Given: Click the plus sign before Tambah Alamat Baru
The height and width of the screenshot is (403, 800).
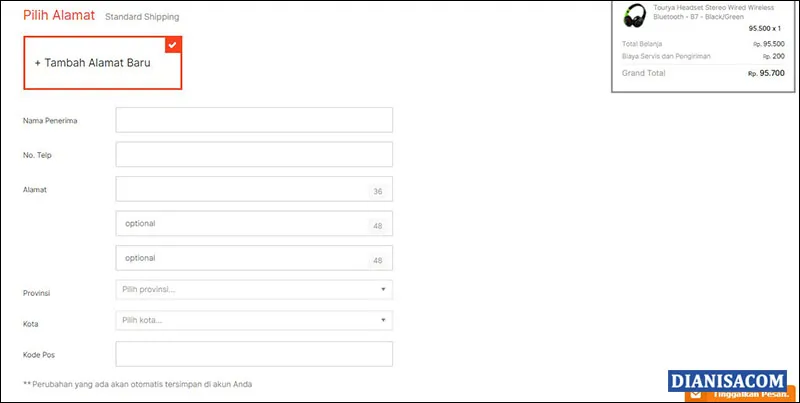Looking at the screenshot, I should [x=38, y=62].
